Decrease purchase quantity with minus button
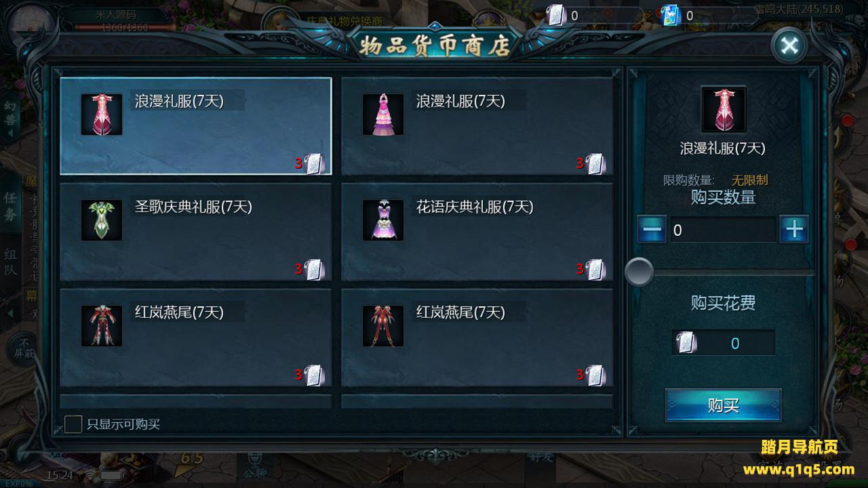 [652, 230]
